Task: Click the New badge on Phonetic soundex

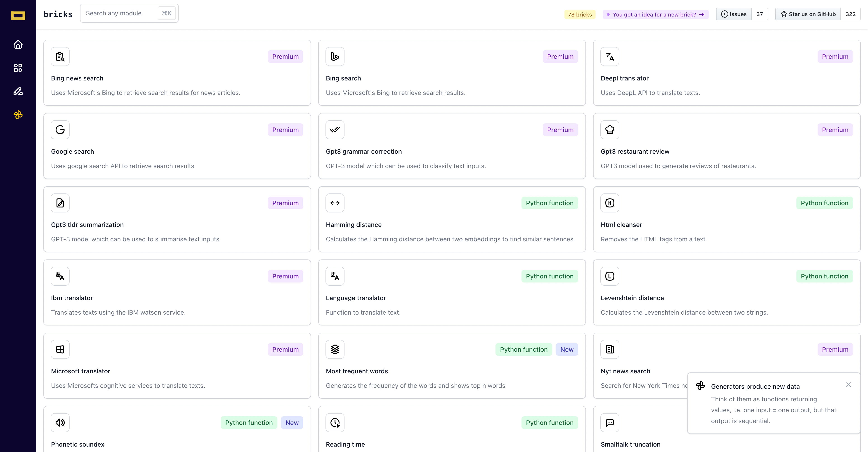Action: tap(292, 423)
